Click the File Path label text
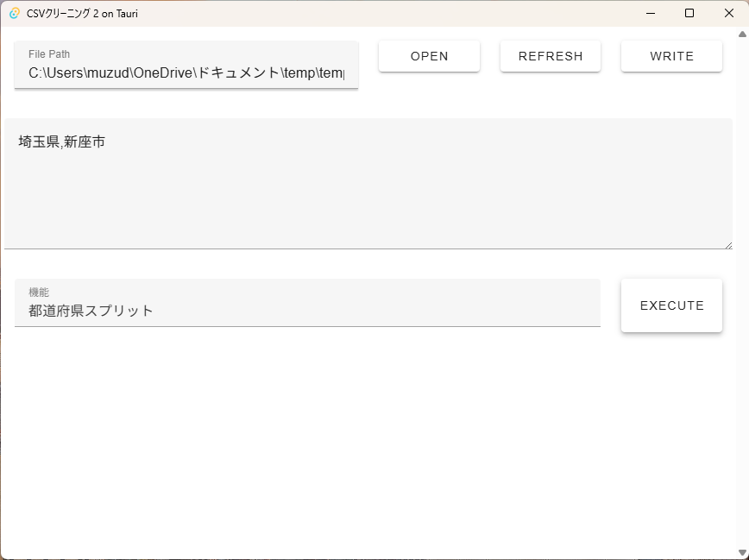This screenshot has height=560, width=749. pos(49,54)
